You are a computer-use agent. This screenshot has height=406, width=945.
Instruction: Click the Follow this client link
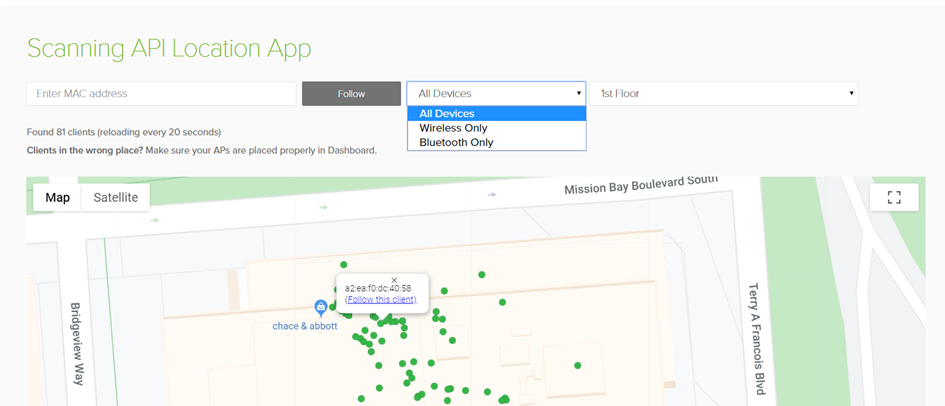380,300
